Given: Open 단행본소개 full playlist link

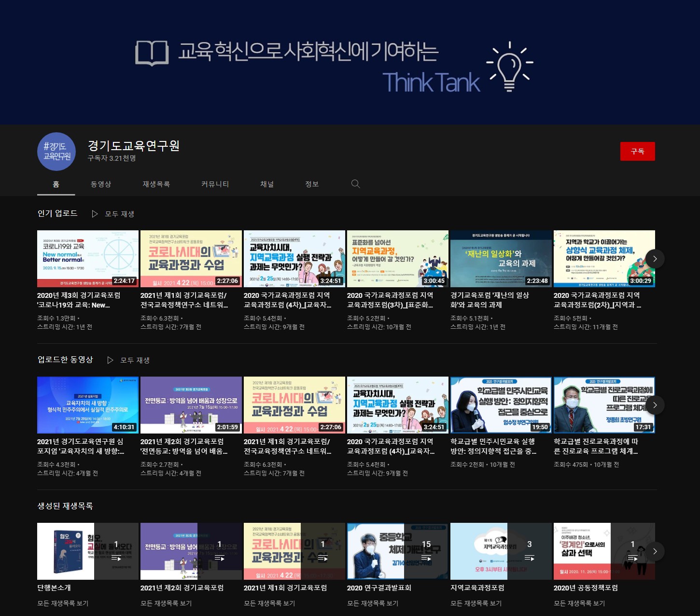Looking at the screenshot, I should tap(63, 603).
